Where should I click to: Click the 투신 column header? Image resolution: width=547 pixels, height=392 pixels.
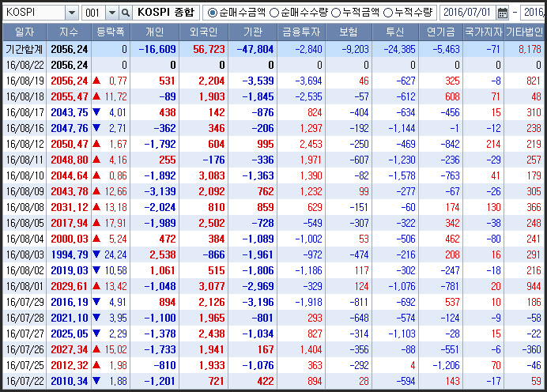[x=395, y=32]
